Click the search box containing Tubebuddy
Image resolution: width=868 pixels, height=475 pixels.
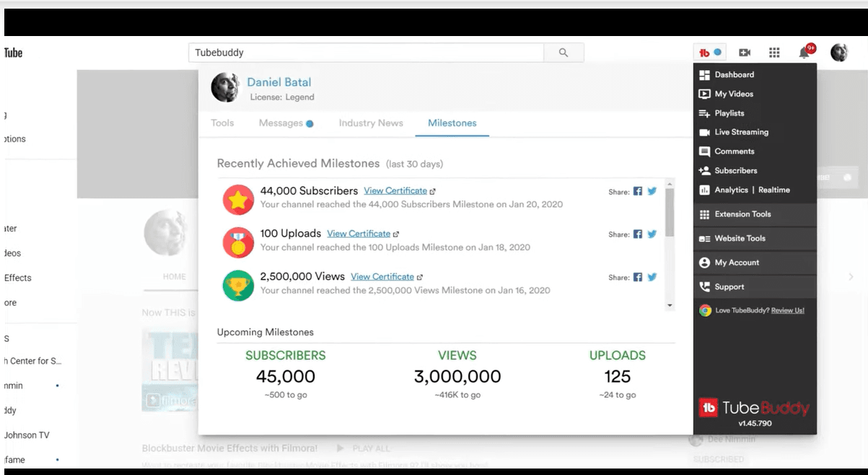(x=366, y=53)
